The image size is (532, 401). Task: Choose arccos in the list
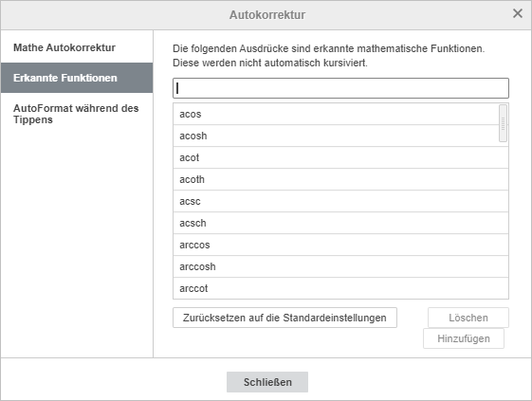pyautogui.click(x=340, y=245)
